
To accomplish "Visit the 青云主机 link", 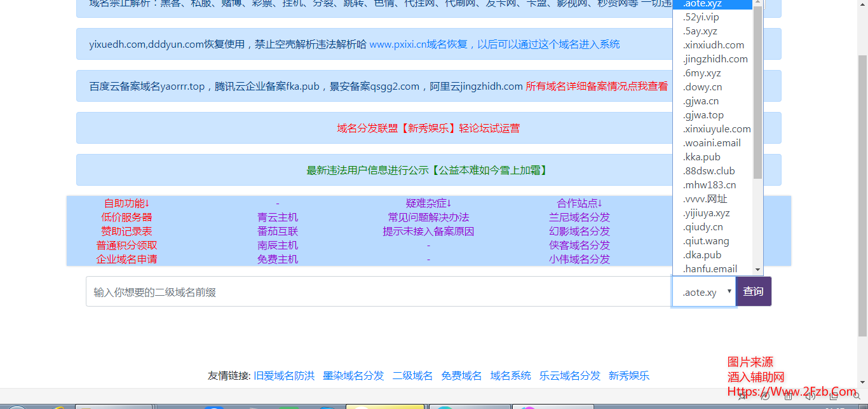I will coord(278,218).
